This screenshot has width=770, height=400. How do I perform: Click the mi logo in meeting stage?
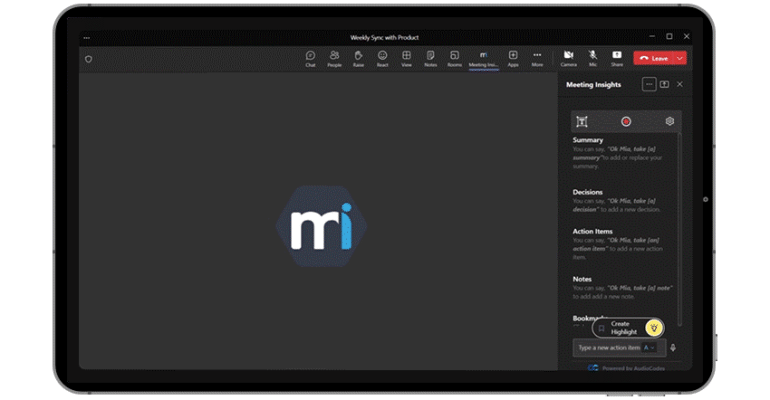(321, 226)
